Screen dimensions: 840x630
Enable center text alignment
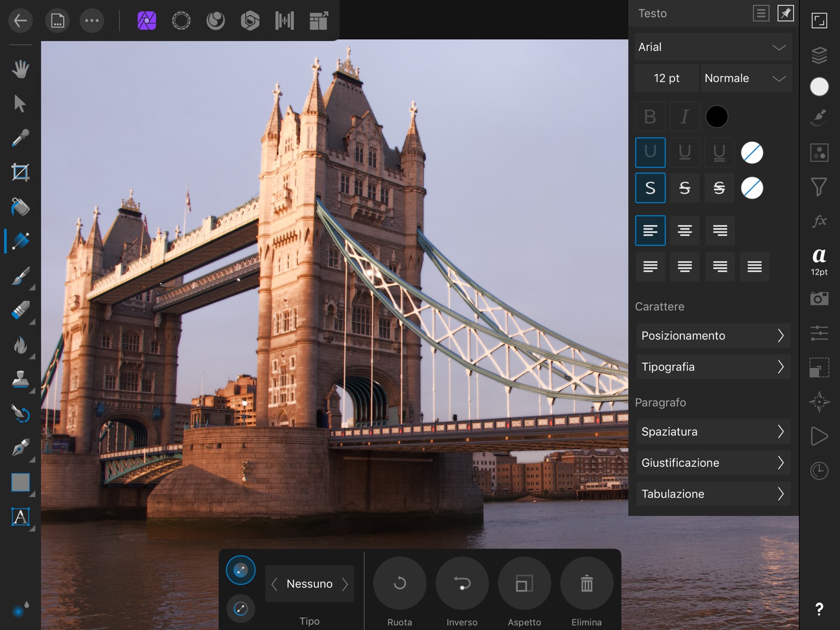point(684,230)
